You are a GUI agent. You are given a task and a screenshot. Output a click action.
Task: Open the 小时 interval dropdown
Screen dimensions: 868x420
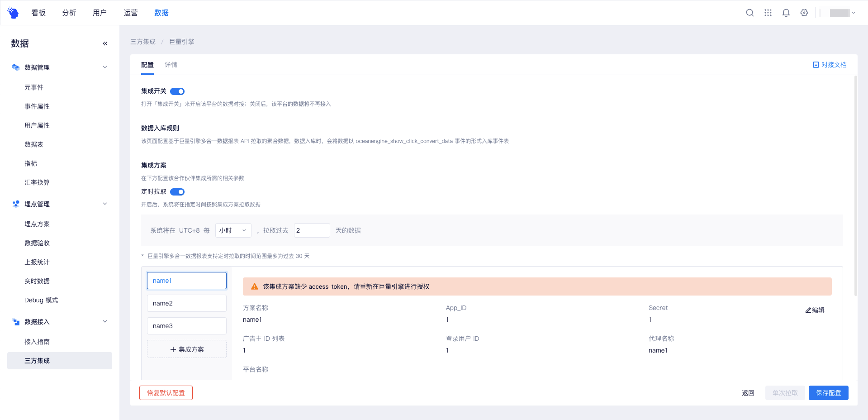pos(233,230)
